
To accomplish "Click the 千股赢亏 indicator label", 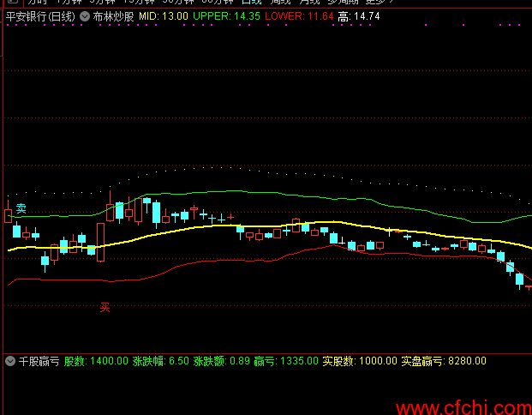I will pos(39,361).
